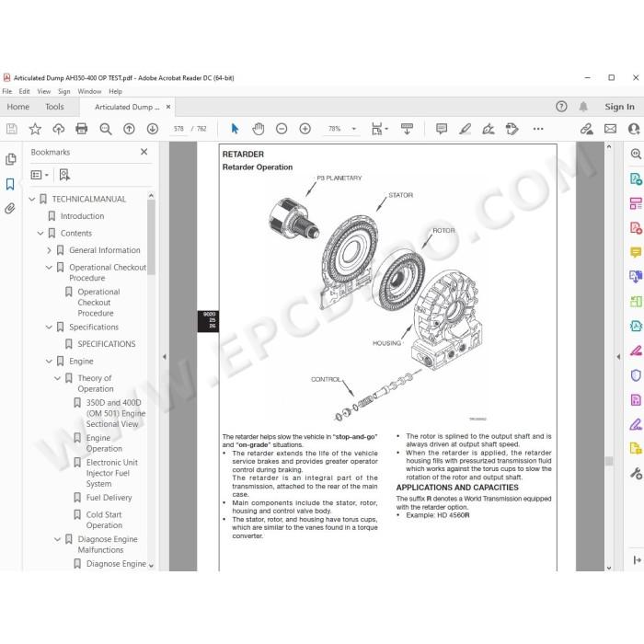Click the document vertical scrollbar thumb
This screenshot has width=644, height=644.
[x=609, y=461]
